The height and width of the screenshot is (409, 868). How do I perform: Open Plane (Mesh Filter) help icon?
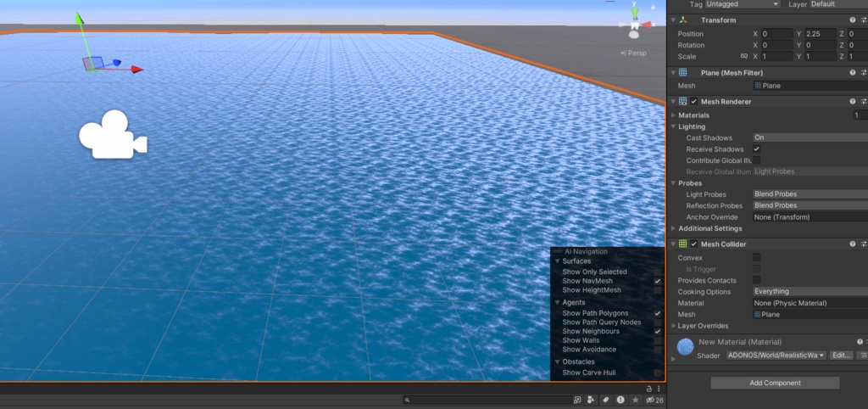point(853,73)
